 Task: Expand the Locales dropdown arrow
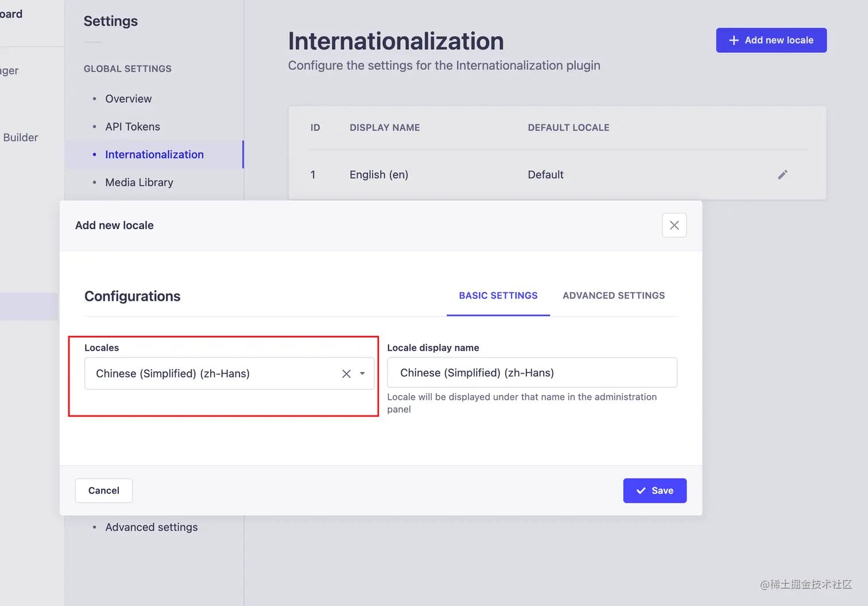click(362, 374)
